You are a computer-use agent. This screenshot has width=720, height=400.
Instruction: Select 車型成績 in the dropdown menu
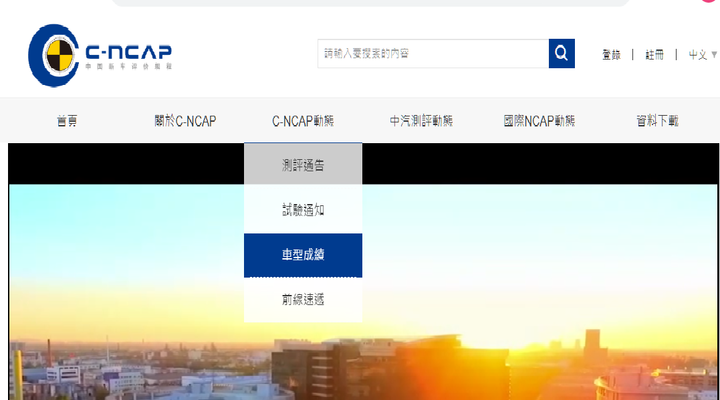pos(303,255)
